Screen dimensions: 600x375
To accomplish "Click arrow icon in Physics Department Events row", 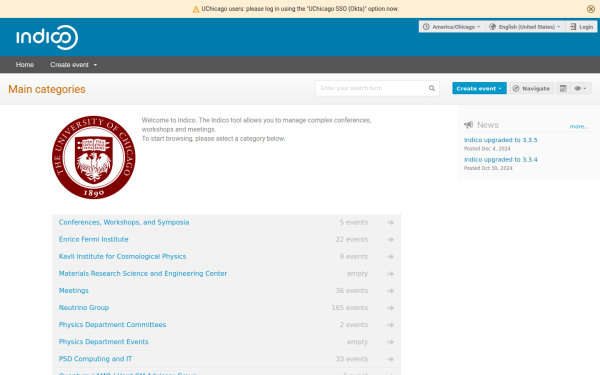I will click(x=390, y=342).
